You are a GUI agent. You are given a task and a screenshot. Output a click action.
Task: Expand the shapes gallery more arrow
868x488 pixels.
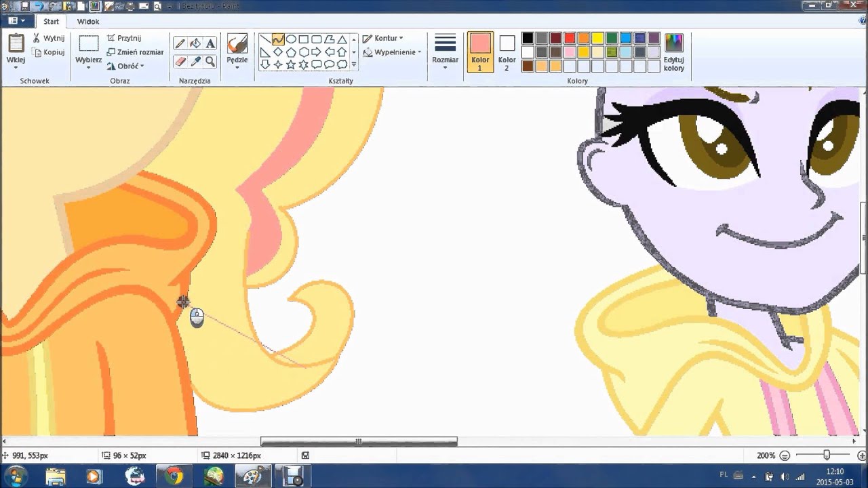[354, 65]
